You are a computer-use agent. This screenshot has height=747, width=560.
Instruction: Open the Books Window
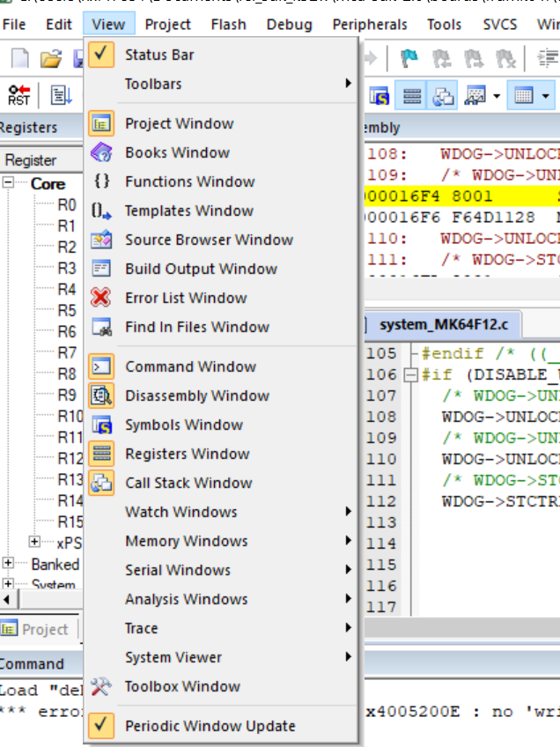tap(177, 152)
